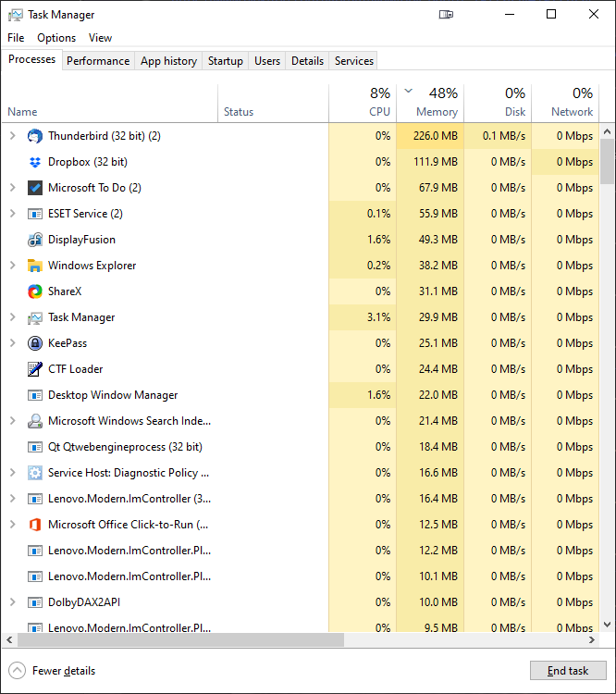
Task: Sort by the Name column header
Action: 110,103
